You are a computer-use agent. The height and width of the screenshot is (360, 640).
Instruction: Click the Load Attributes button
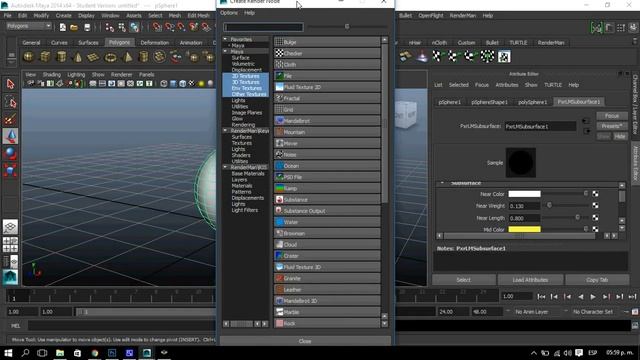coord(530,280)
